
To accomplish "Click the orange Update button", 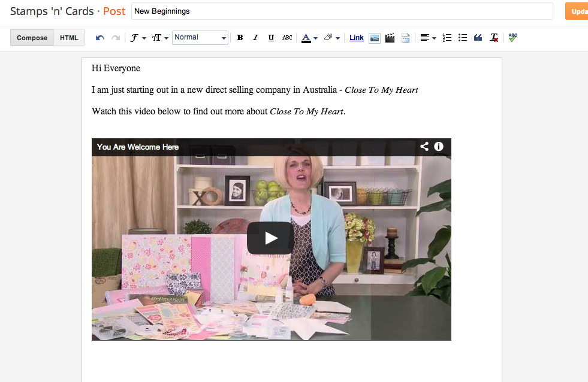I will (x=577, y=11).
